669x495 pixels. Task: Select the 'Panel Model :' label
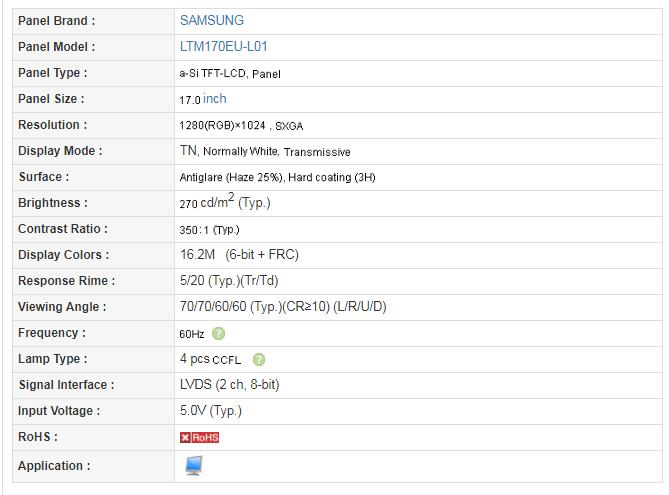click(x=56, y=47)
